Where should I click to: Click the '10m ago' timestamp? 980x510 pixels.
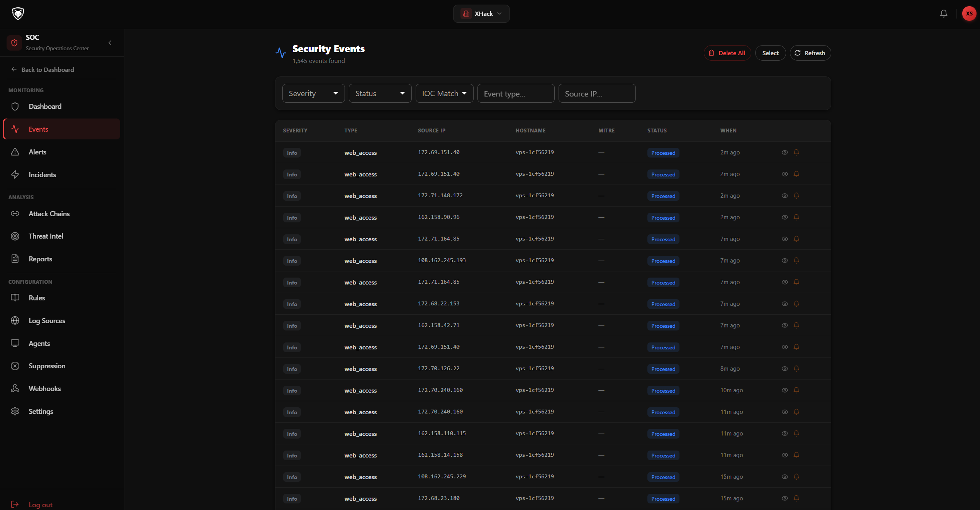731,390
